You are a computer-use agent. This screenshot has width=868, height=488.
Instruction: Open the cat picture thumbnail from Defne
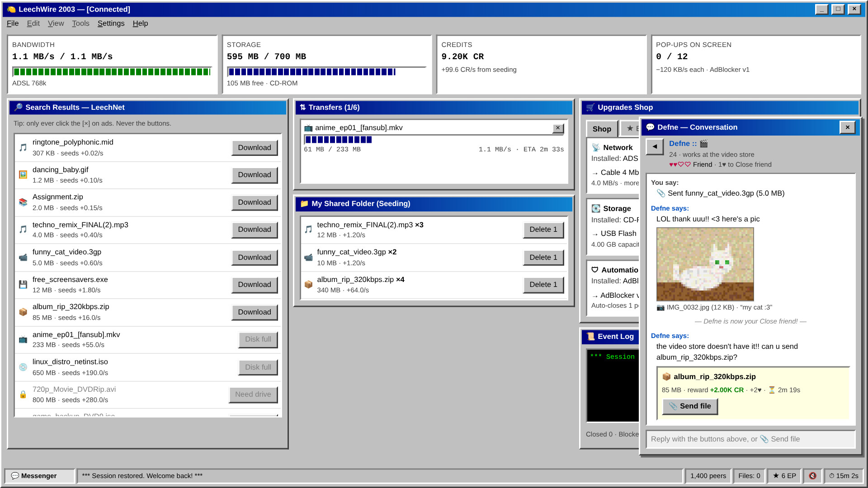click(x=705, y=264)
